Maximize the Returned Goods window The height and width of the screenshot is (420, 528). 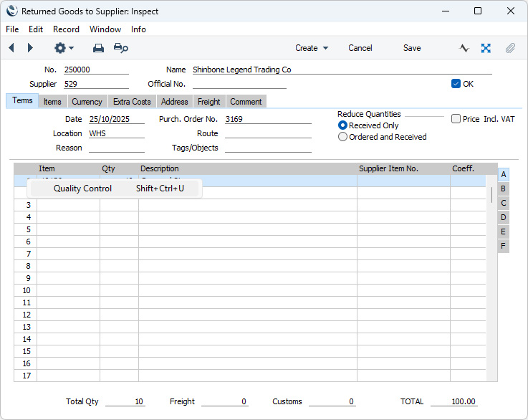(x=477, y=11)
